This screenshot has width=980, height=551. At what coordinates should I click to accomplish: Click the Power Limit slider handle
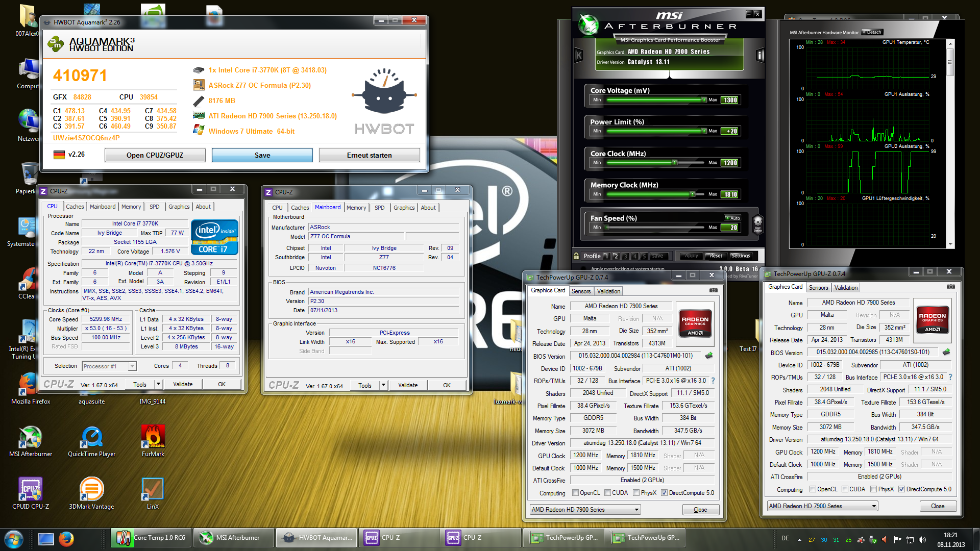pyautogui.click(x=704, y=131)
